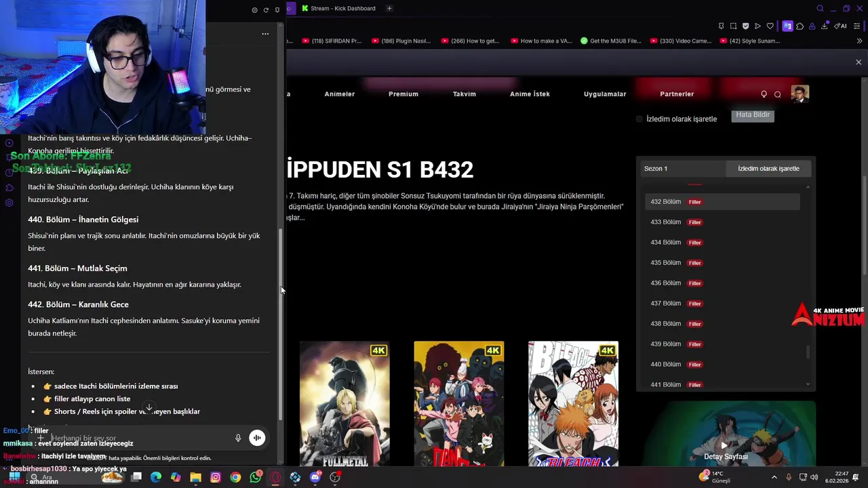Open notifications bell on anime site
868x488 pixels.
pyautogui.click(x=764, y=94)
